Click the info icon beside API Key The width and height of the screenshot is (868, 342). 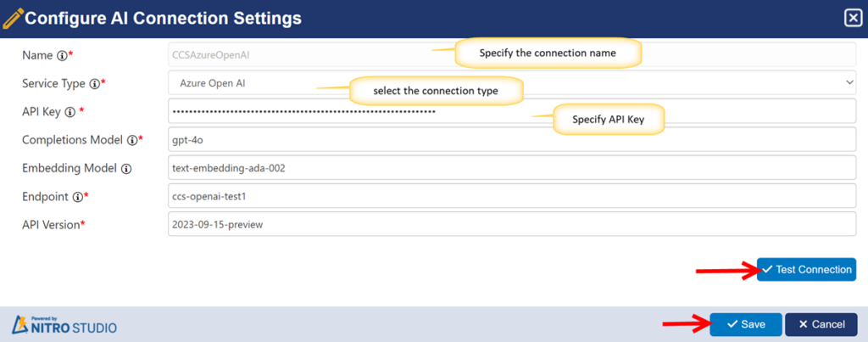point(70,111)
